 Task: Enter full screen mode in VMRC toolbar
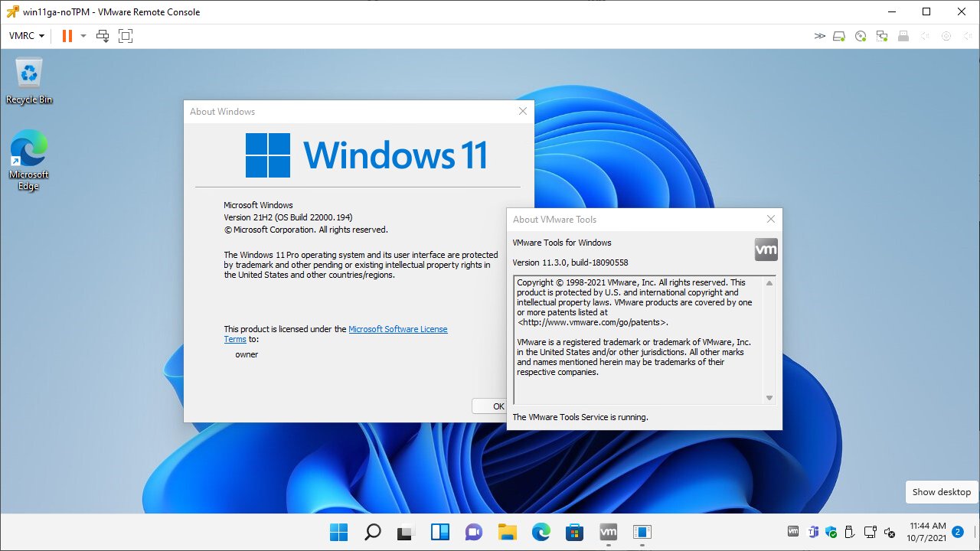(126, 35)
